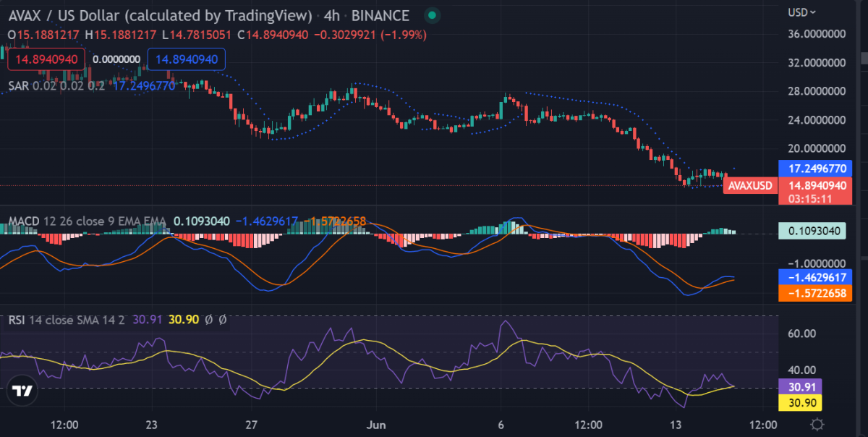Click the AVAXUSD price line label
868x437 pixels.
tap(750, 185)
